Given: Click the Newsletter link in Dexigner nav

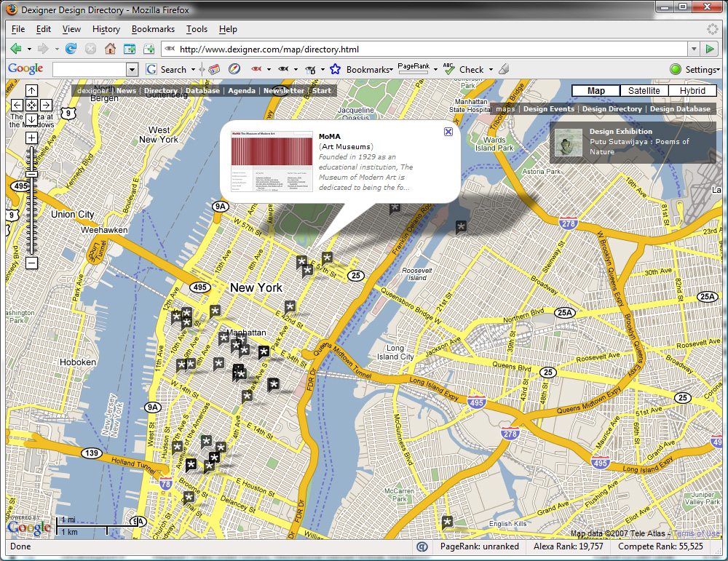Looking at the screenshot, I should coord(284,90).
